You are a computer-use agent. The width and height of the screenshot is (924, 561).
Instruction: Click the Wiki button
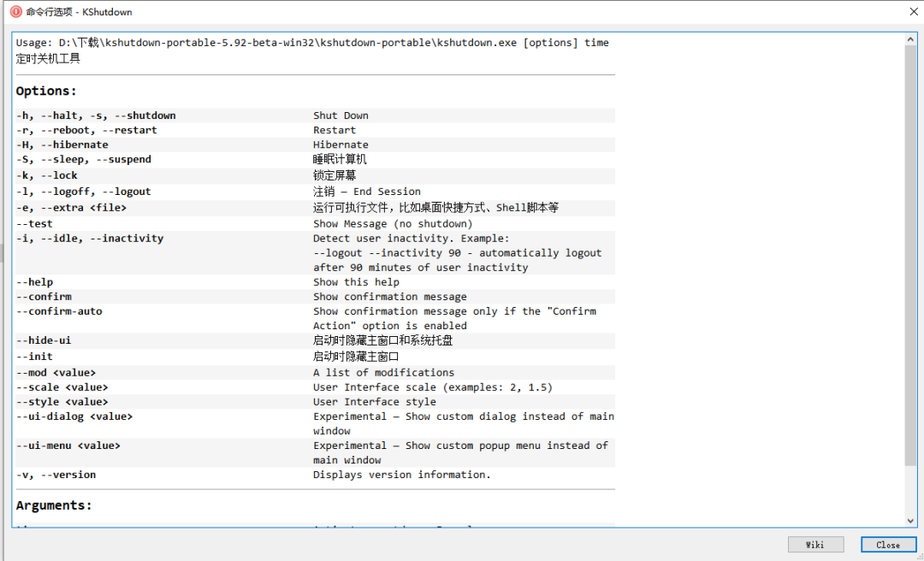815,545
